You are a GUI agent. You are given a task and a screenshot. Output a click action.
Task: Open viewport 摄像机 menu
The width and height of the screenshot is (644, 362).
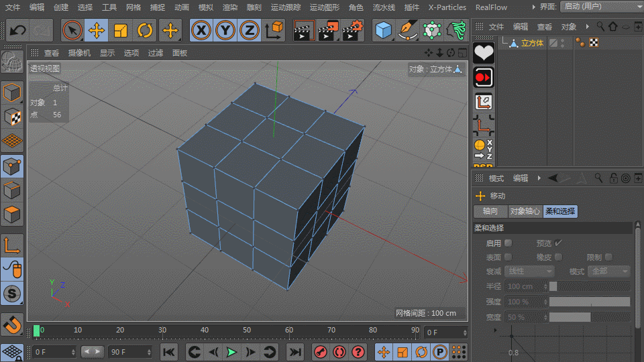point(79,53)
